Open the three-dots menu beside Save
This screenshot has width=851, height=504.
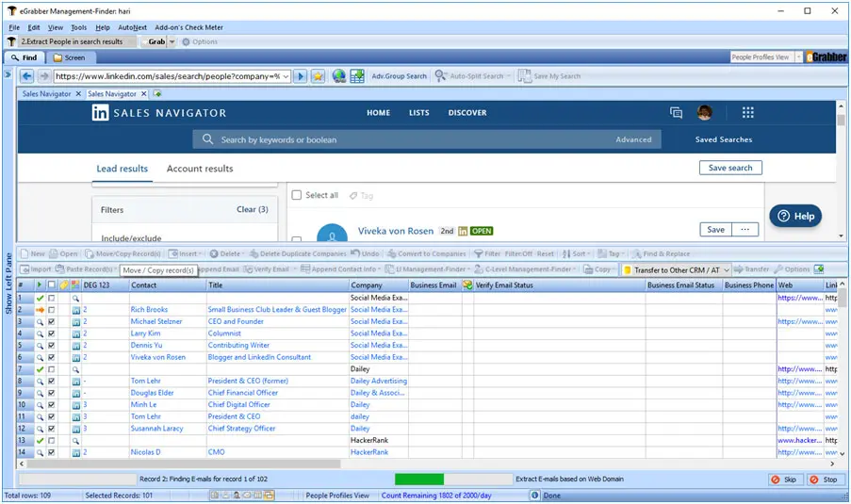click(745, 230)
